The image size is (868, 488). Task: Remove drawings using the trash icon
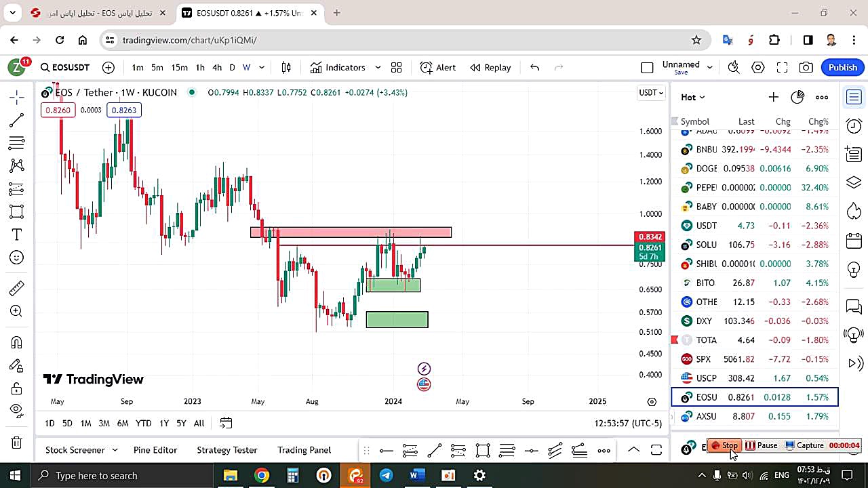click(x=17, y=443)
